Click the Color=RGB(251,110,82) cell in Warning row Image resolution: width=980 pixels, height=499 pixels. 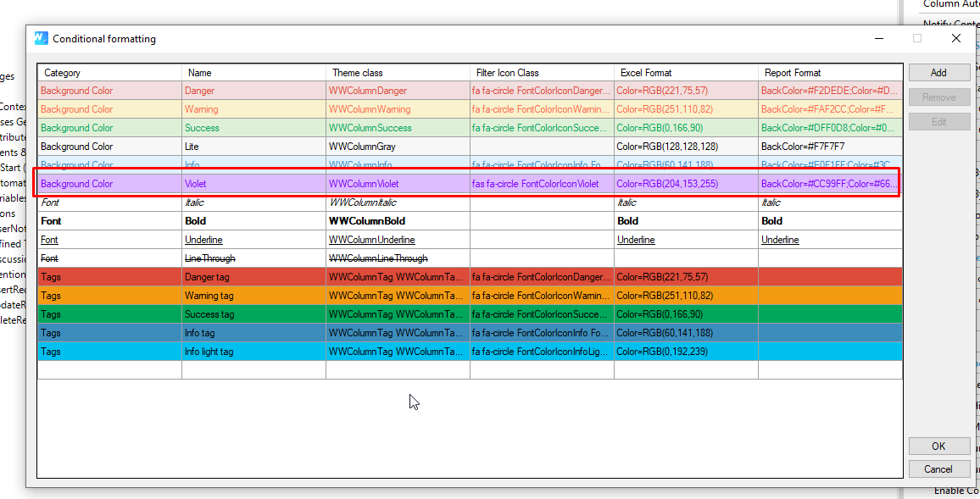click(686, 109)
